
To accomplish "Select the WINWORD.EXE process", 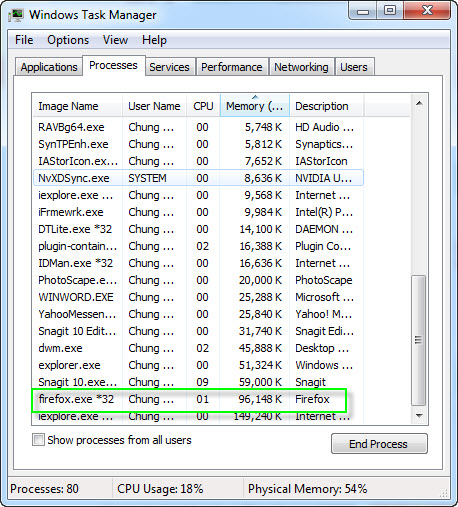I will pyautogui.click(x=199, y=297).
